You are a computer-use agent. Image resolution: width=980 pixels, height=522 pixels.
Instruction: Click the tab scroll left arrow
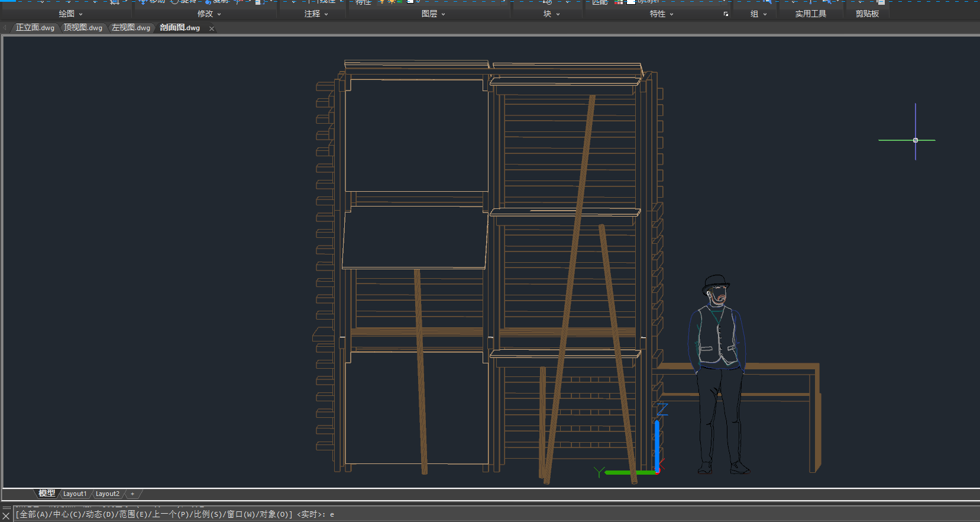pyautogui.click(x=5, y=28)
